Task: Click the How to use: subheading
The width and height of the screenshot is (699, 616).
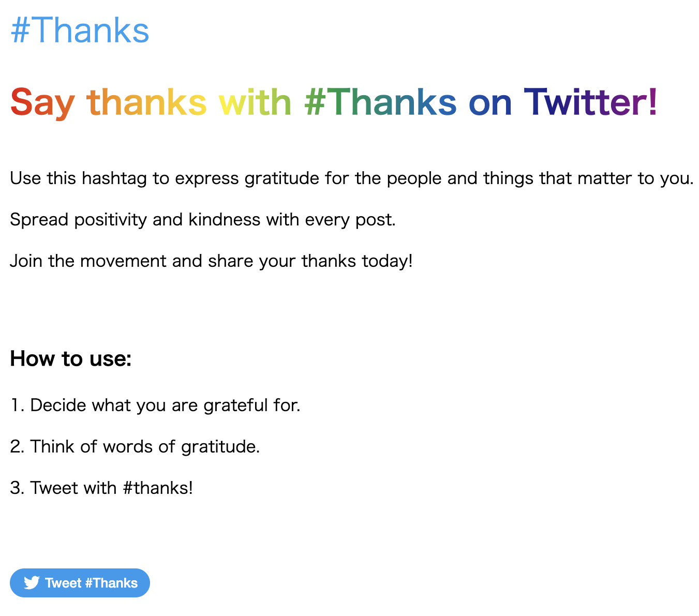Action: [x=71, y=358]
